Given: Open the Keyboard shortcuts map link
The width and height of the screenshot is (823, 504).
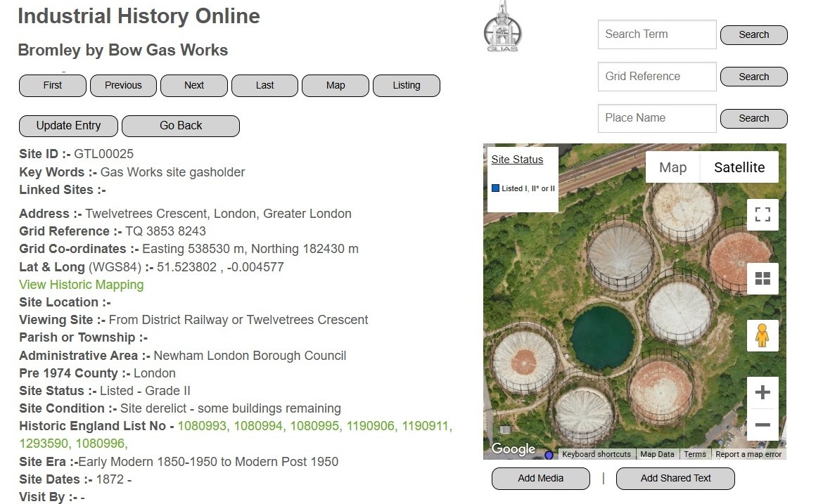Looking at the screenshot, I should 596,454.
